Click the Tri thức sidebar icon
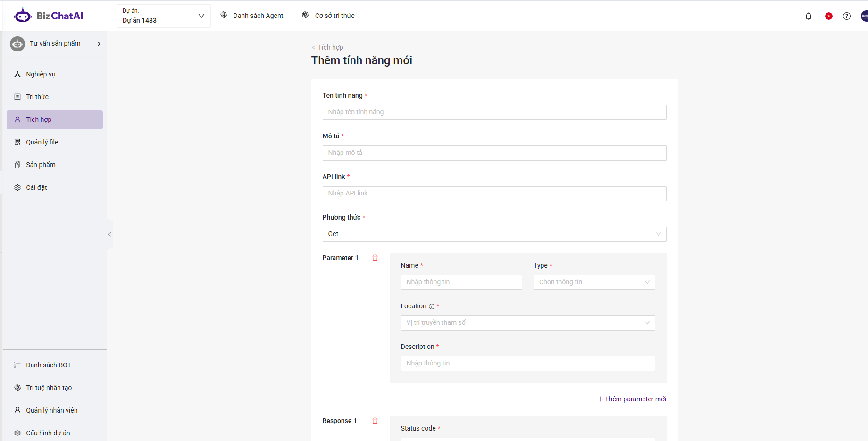Viewport: 868px width, 441px height. (17, 97)
